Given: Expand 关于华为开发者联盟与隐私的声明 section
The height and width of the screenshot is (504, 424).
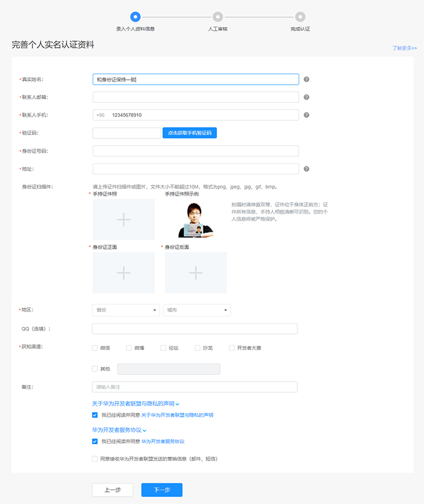Looking at the screenshot, I should (136, 404).
